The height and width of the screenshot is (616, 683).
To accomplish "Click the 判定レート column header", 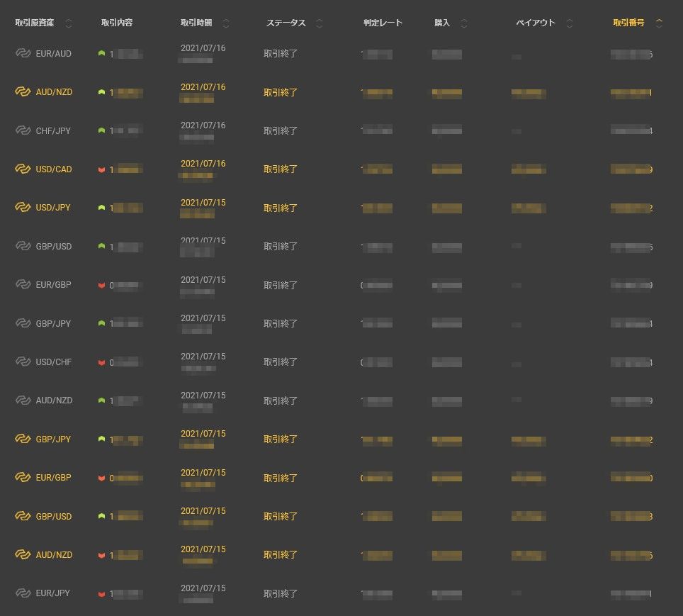I will point(383,23).
